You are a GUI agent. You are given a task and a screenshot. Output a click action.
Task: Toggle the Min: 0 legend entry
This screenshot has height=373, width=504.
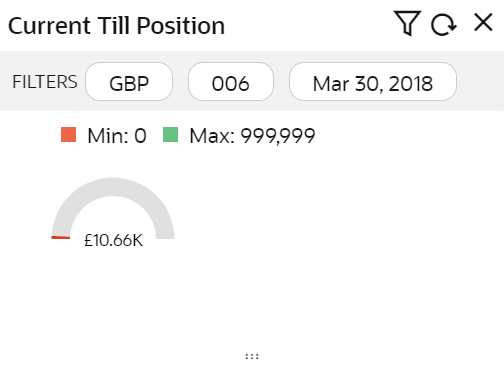[104, 135]
